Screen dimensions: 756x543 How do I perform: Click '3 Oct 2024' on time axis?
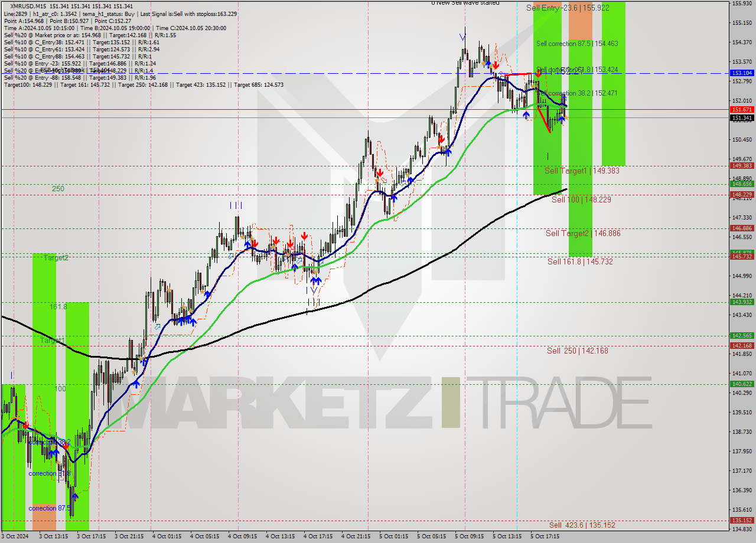[x=16, y=537]
